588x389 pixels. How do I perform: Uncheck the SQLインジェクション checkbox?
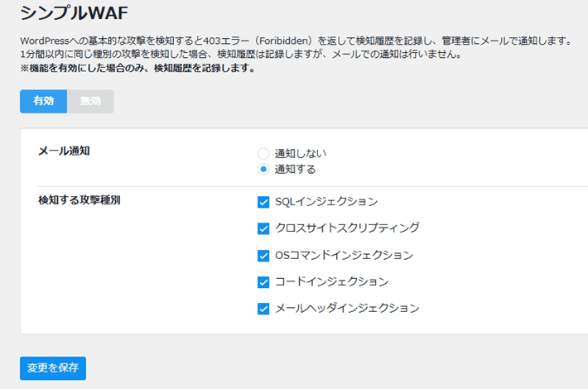coord(263,202)
